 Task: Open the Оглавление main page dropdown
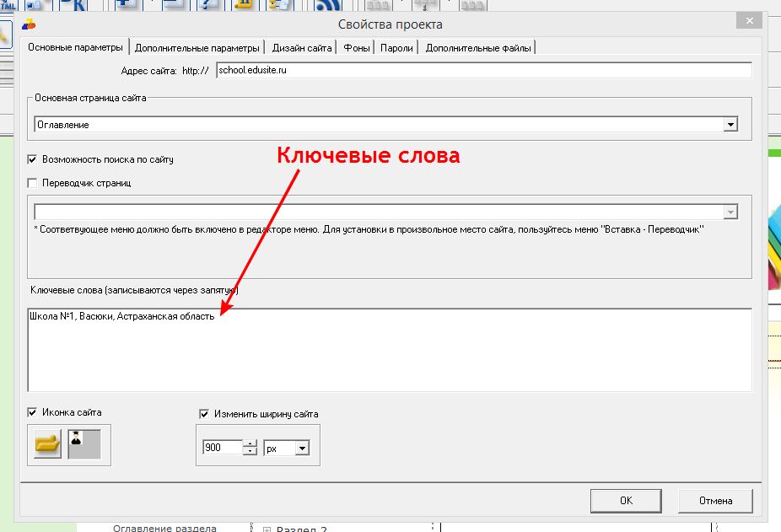tap(730, 125)
